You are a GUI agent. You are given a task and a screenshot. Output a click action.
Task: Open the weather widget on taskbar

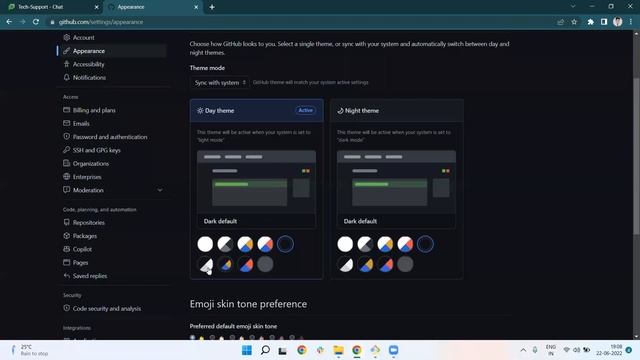pyautogui.click(x=29, y=350)
